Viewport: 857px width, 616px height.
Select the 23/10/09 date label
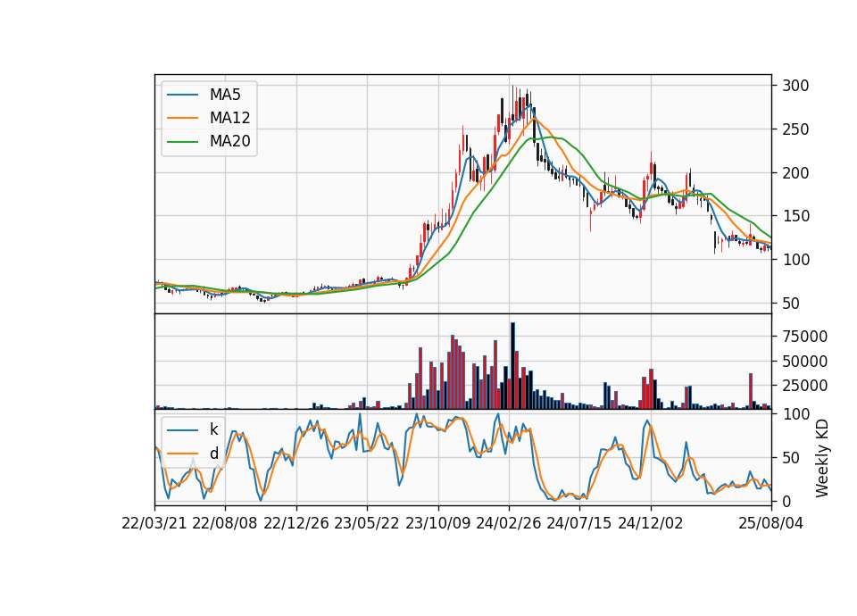click(437, 523)
